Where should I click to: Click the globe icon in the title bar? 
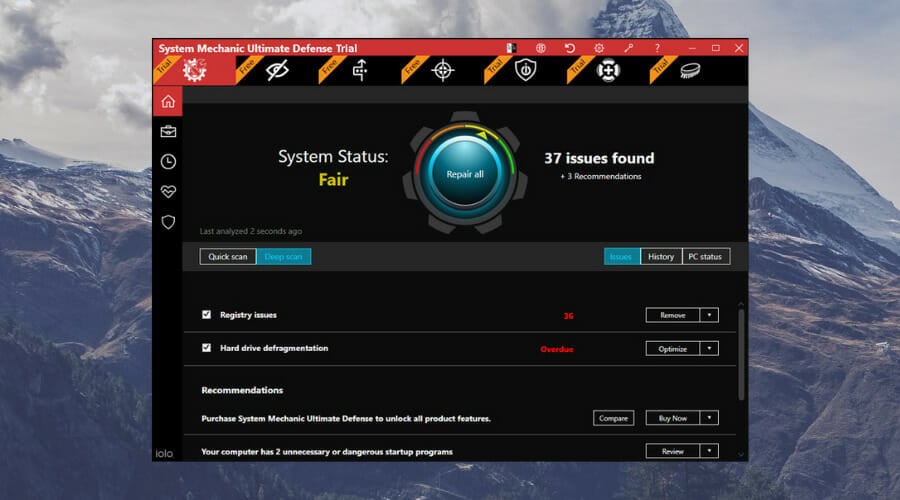(x=541, y=48)
